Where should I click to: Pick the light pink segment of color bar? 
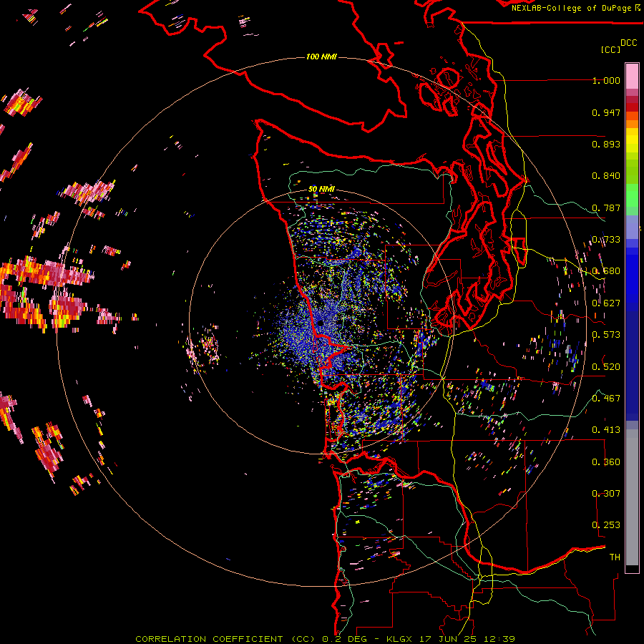pos(632,76)
